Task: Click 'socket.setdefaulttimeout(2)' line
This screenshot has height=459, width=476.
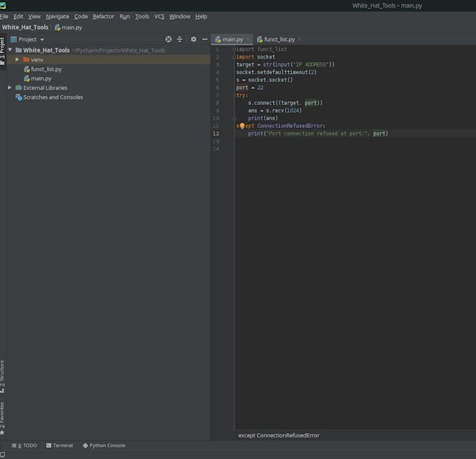Action: click(276, 72)
